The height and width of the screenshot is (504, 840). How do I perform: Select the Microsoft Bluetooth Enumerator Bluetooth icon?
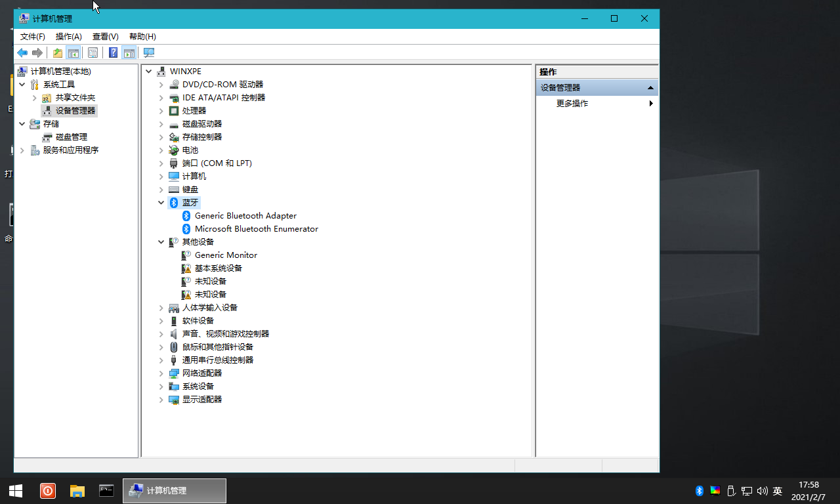click(x=186, y=229)
